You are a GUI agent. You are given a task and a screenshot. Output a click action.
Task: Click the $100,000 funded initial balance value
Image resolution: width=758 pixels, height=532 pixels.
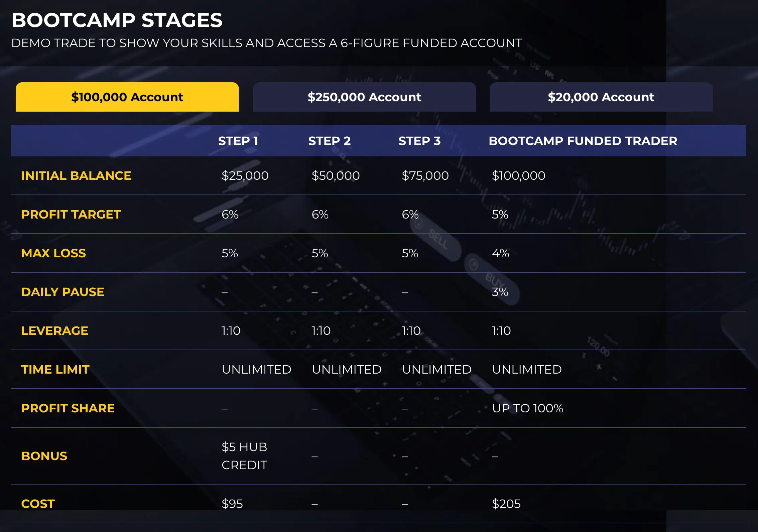(x=518, y=176)
